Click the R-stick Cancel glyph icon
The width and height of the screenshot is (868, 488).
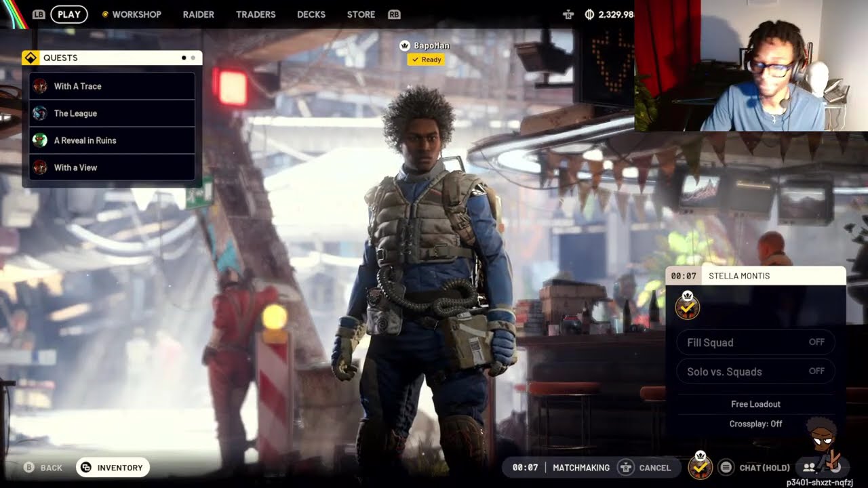[x=625, y=468]
